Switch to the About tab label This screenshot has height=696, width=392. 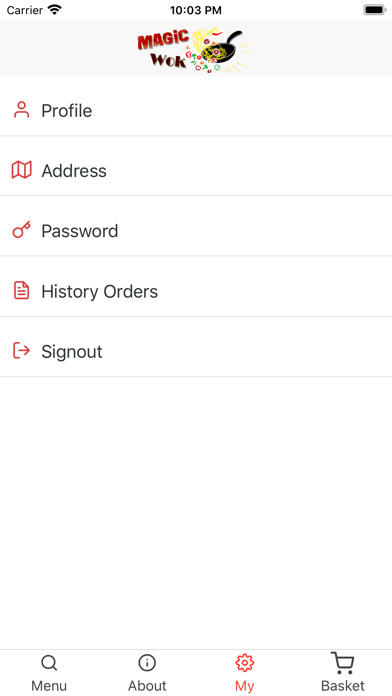147,686
